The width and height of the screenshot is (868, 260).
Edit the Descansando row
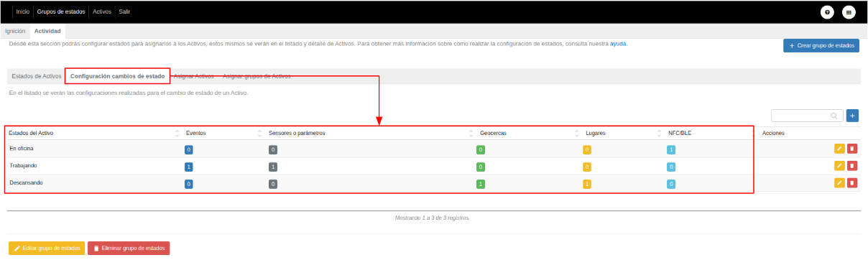[x=839, y=183]
